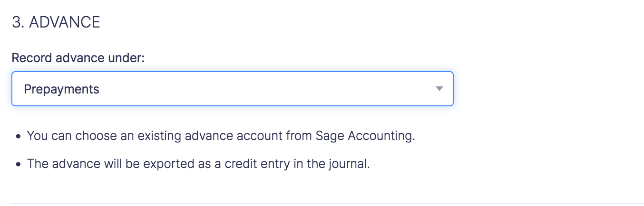The image size is (644, 206).
Task: Click the 'Sage Accounting' text
Action: pyautogui.click(x=364, y=136)
